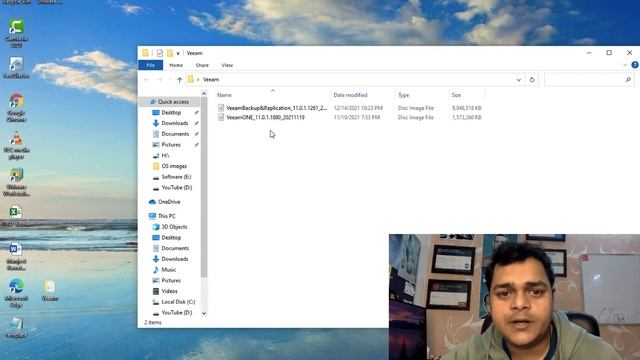Open pinned Downloads under Quick access
This screenshot has width=640, height=360.
pyautogui.click(x=175, y=123)
